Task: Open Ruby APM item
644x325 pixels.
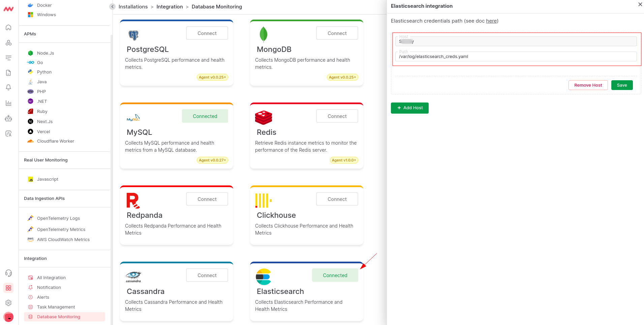Action: coord(42,111)
